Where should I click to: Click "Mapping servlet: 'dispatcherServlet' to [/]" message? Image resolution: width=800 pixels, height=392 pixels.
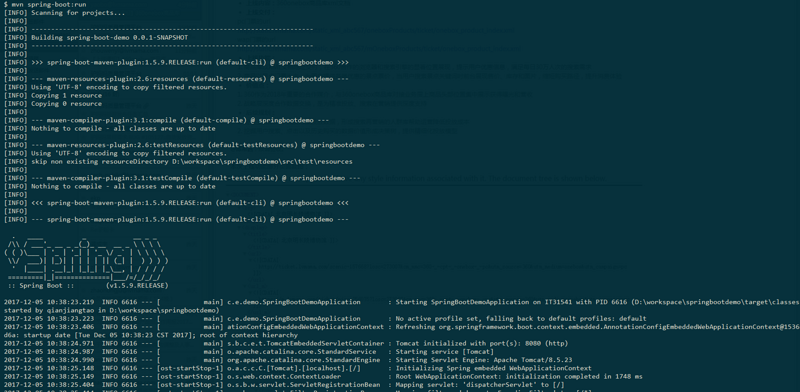coord(480,384)
